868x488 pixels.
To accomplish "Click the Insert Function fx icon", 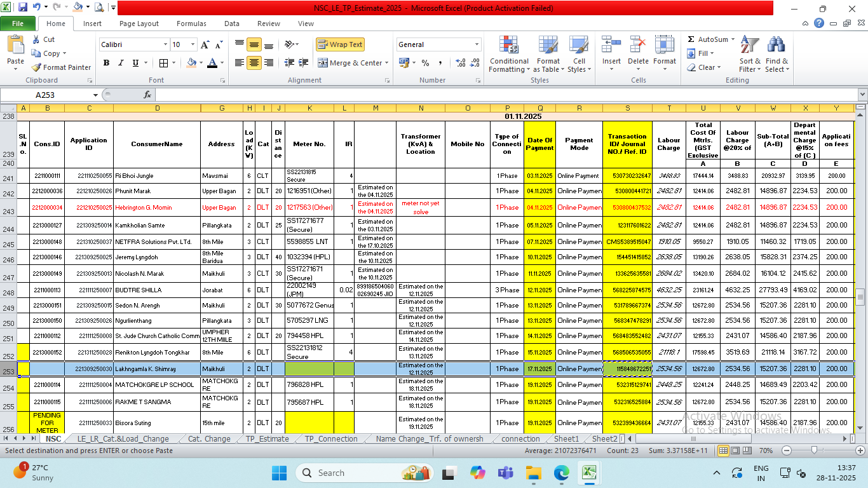I will [147, 95].
